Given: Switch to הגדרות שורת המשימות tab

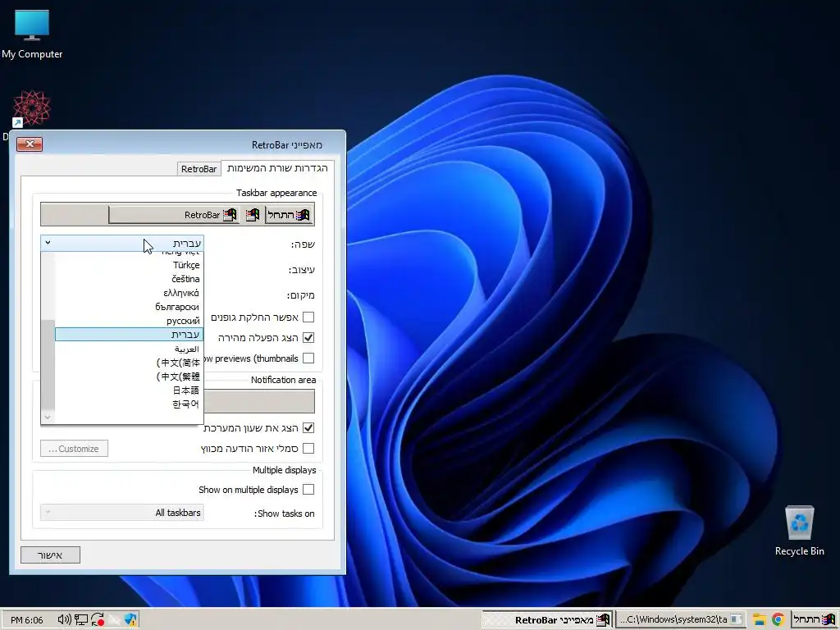Looking at the screenshot, I should tap(277, 168).
